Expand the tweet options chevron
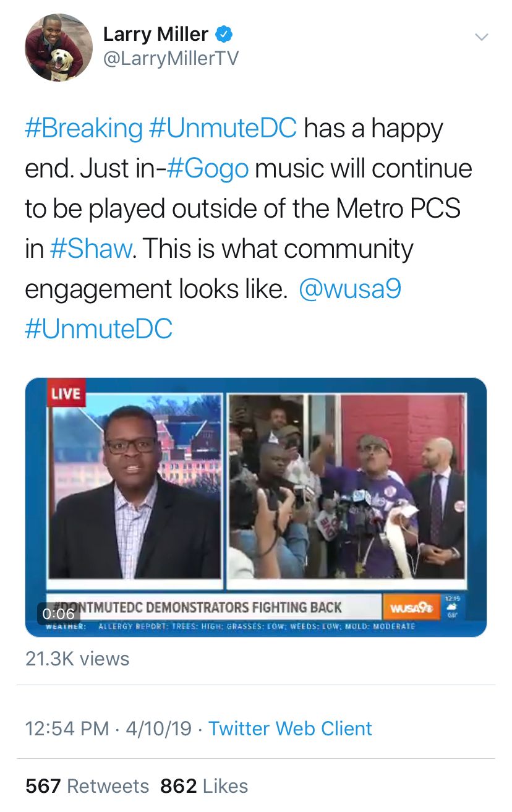The image size is (512, 812). pos(481,37)
